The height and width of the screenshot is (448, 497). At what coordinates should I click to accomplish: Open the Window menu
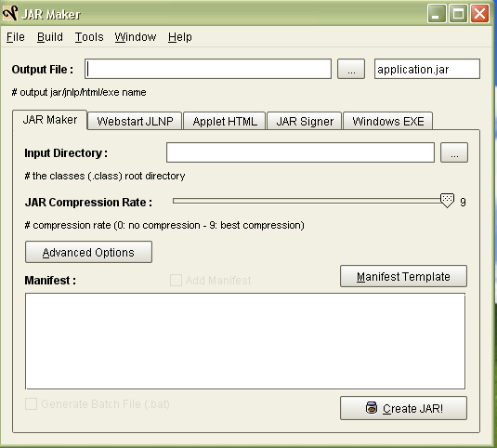pos(136,37)
